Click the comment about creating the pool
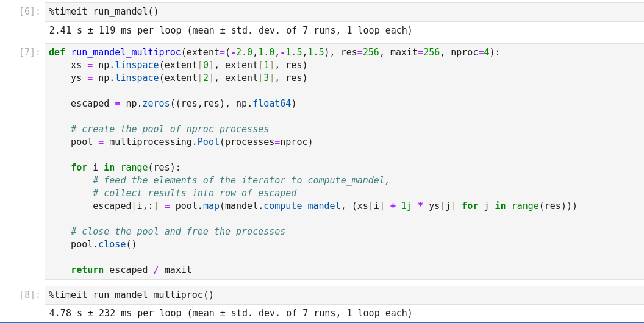The width and height of the screenshot is (644, 323). coord(170,129)
